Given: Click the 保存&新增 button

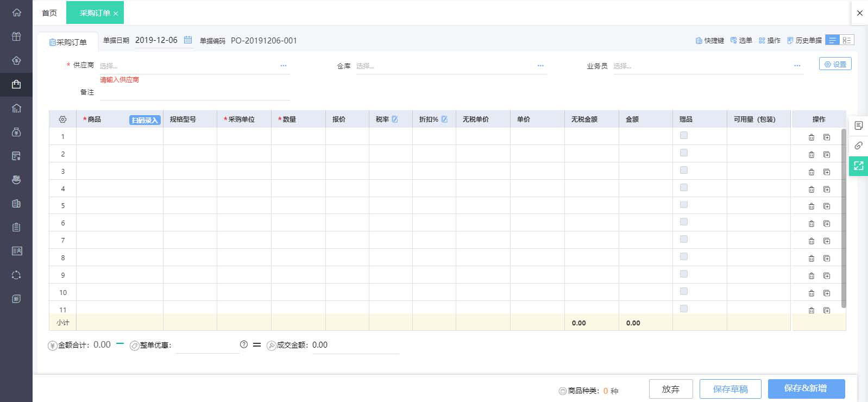Looking at the screenshot, I should pos(806,389).
